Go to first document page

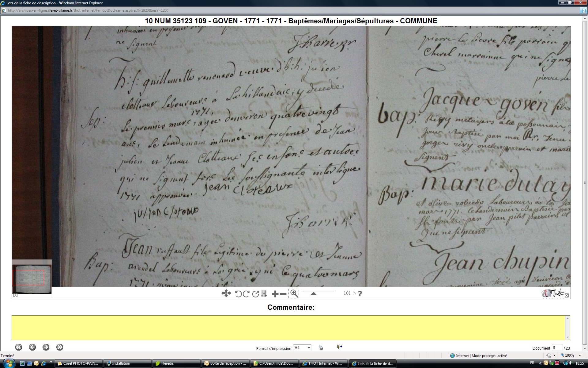click(19, 347)
